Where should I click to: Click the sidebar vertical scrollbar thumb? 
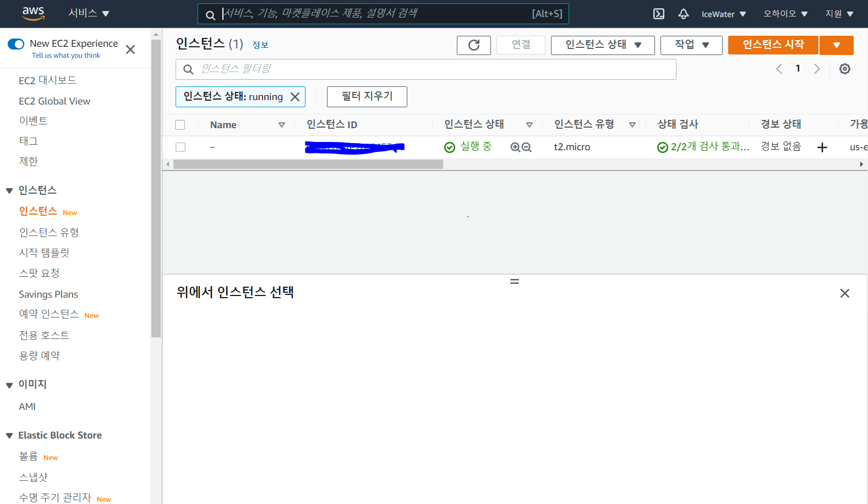[156, 188]
